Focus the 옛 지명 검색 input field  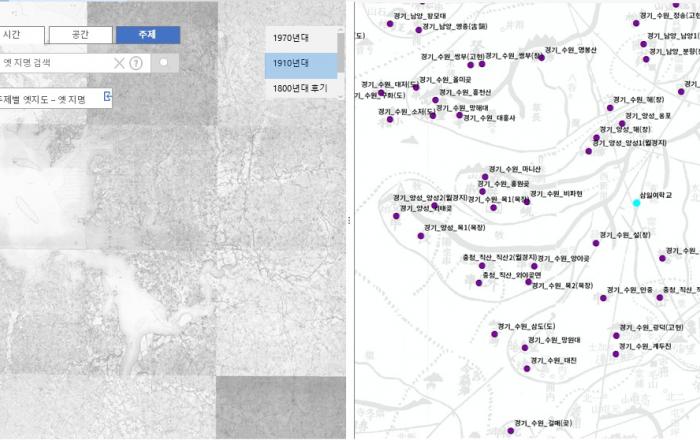[x=55, y=63]
